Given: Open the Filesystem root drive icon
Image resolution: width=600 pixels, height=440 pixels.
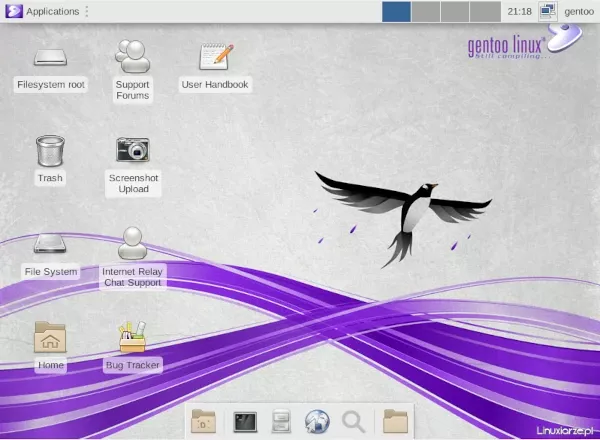Looking at the screenshot, I should click(x=50, y=58).
